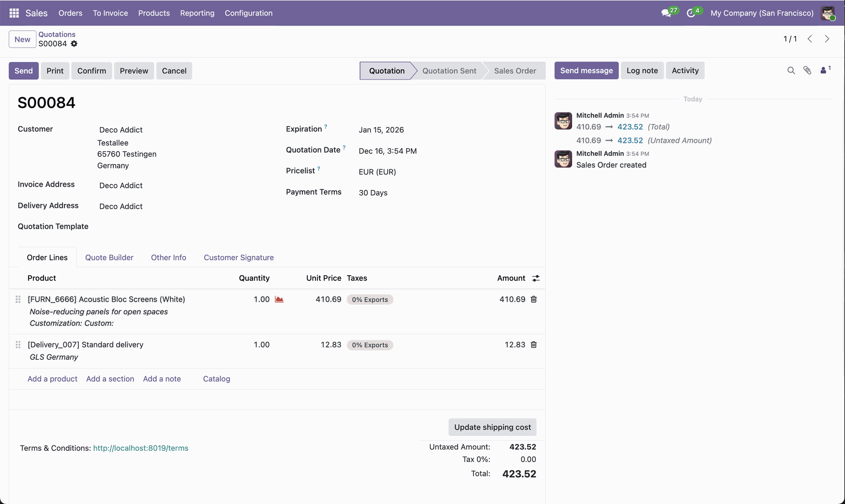Switch to the Other Info tab
Image resolution: width=845 pixels, height=504 pixels.
(x=169, y=258)
